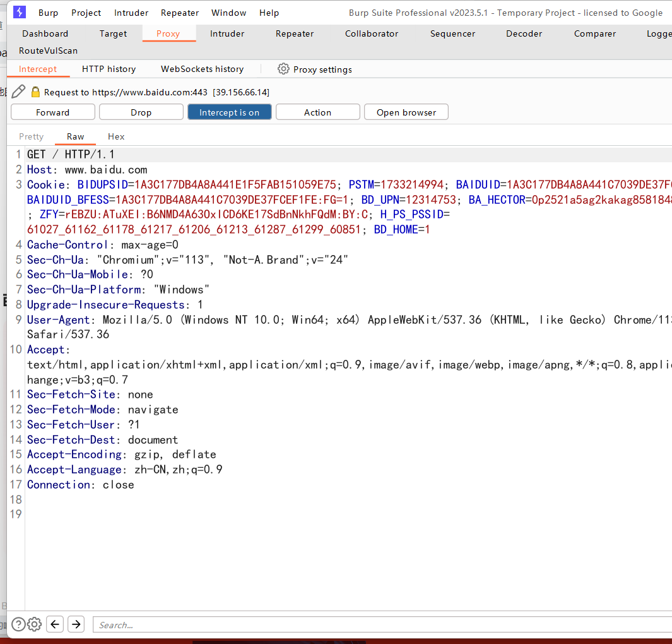The height and width of the screenshot is (644, 672).
Task: Click the padlock HTTPS icon
Action: click(35, 92)
